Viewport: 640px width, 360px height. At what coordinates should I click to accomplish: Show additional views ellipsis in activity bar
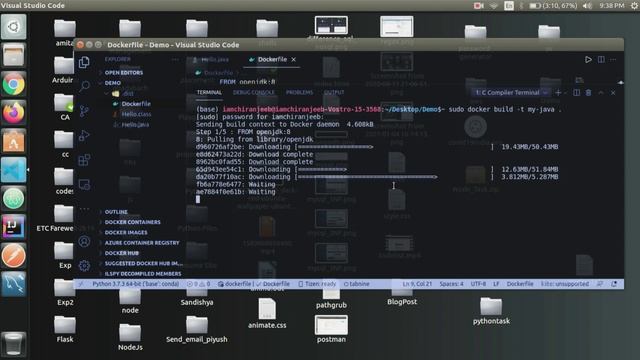[84, 209]
